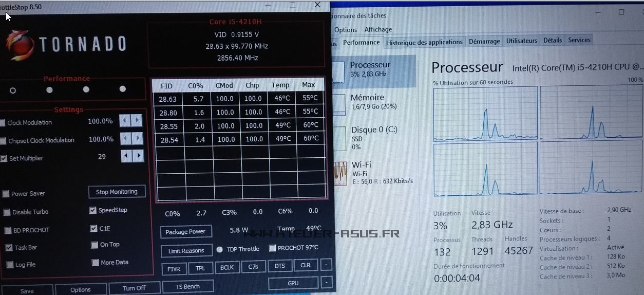This screenshot has width=644, height=295.
Task: Open FIVR settings
Action: click(174, 268)
